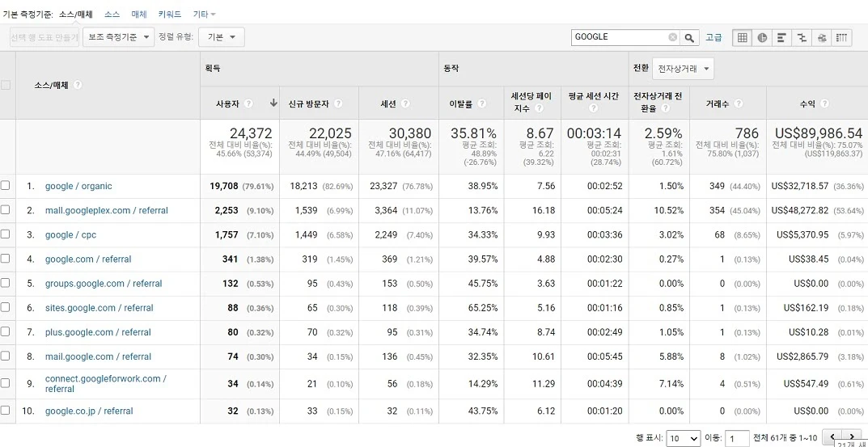Screen dimensions: 868x447
Task: Open the mall.googleplex.com / referral link
Action: 107,210
